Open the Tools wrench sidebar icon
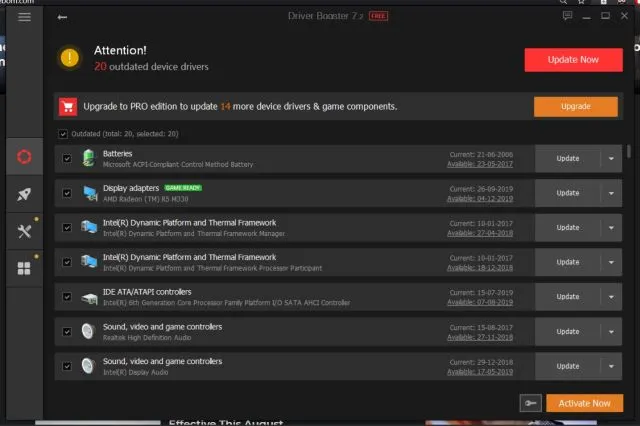Image resolution: width=640 pixels, height=426 pixels. tap(24, 231)
